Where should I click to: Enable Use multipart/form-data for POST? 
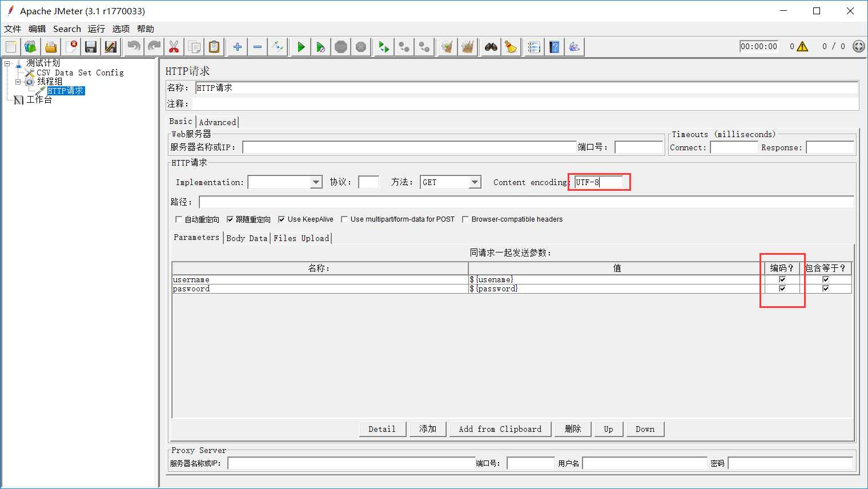(344, 219)
